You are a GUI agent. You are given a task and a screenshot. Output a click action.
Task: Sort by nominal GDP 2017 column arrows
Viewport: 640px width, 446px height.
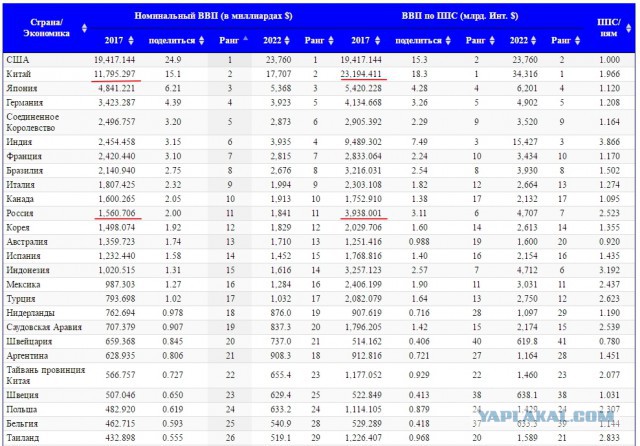(x=131, y=40)
